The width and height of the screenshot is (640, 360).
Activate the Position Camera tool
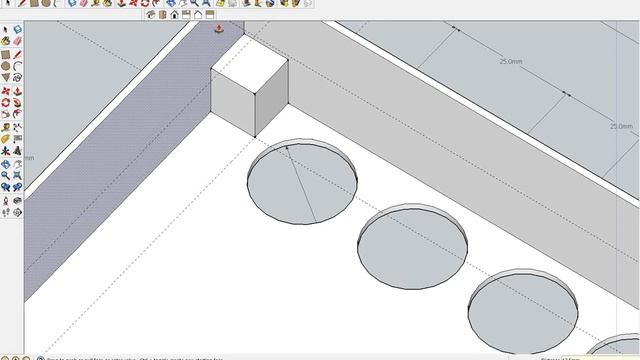coord(5,200)
